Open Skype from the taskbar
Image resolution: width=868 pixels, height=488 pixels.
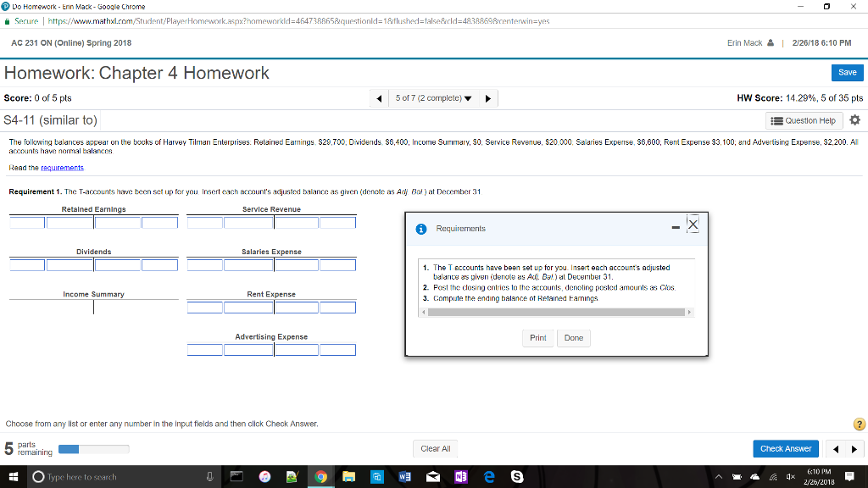tap(517, 476)
